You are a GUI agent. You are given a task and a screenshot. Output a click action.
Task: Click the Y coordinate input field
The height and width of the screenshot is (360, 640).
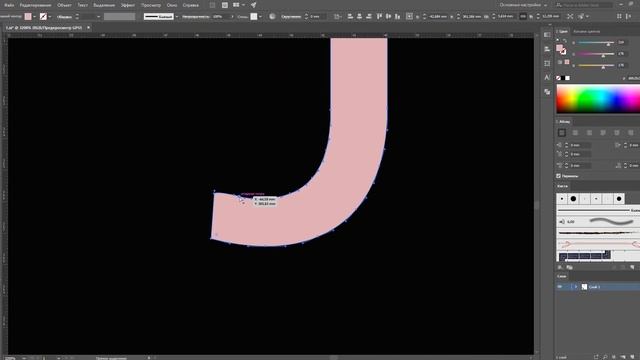point(471,17)
